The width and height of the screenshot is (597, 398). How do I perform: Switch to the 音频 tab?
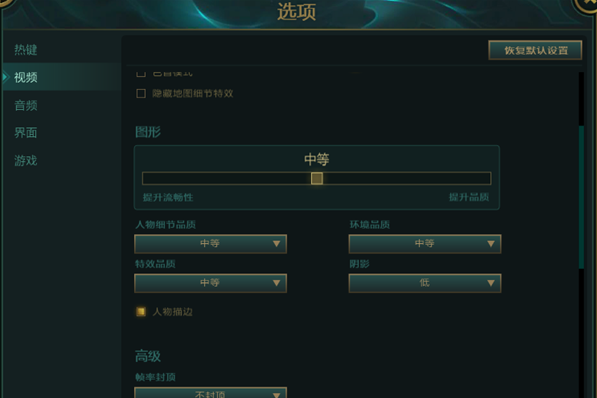tap(26, 105)
